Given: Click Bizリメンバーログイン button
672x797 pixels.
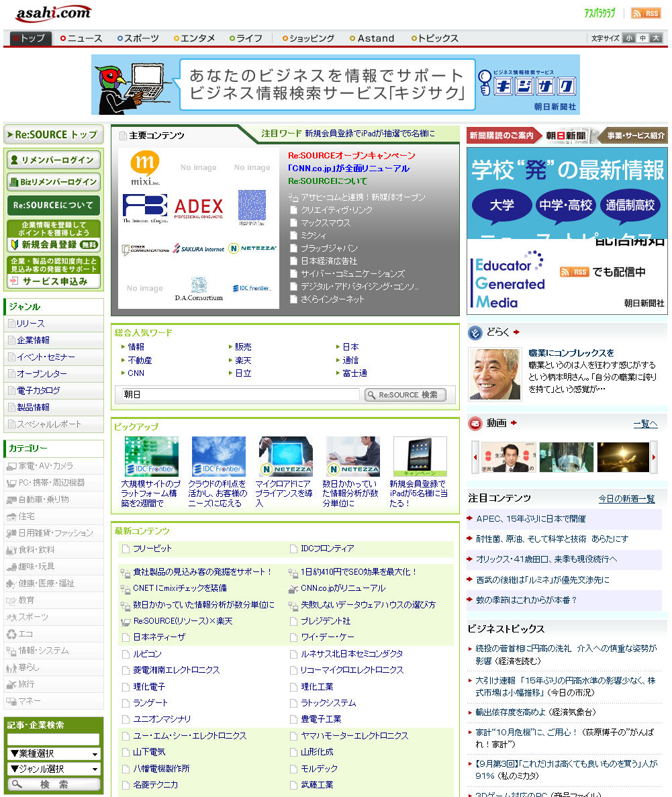Looking at the screenshot, I should [x=54, y=182].
